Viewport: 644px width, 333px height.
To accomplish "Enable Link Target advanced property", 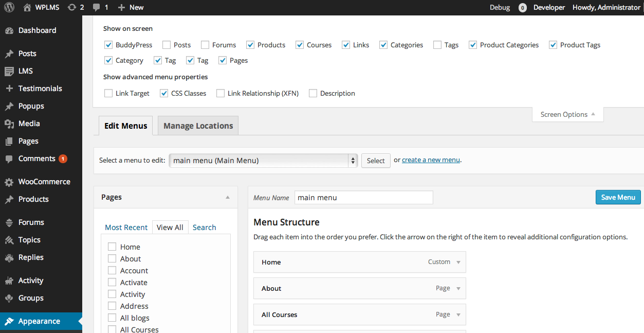I will pos(108,93).
